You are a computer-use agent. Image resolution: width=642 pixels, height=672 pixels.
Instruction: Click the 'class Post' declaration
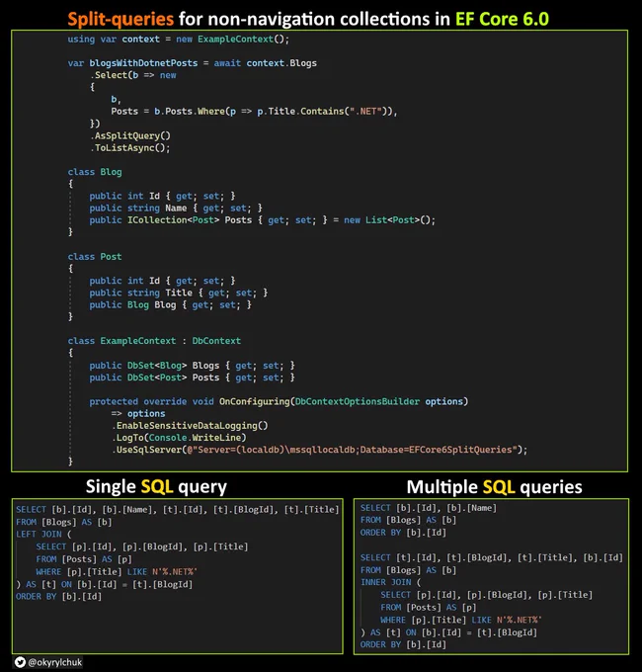coord(95,257)
